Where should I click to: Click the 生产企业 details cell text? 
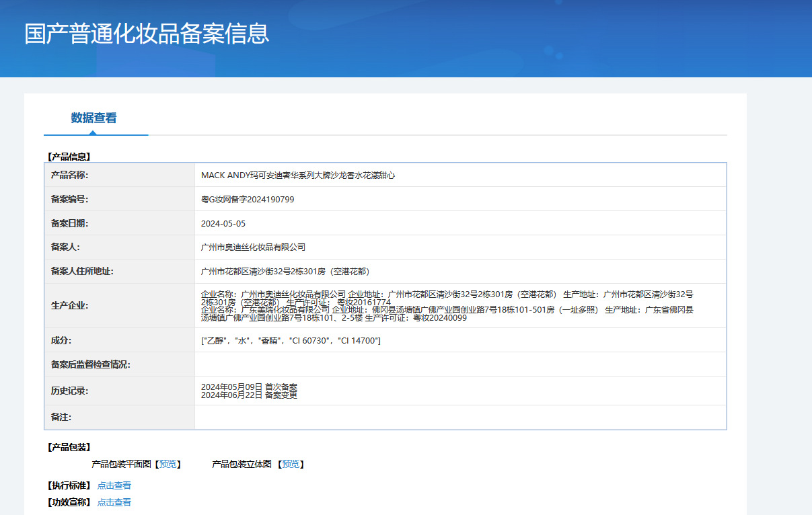point(447,306)
